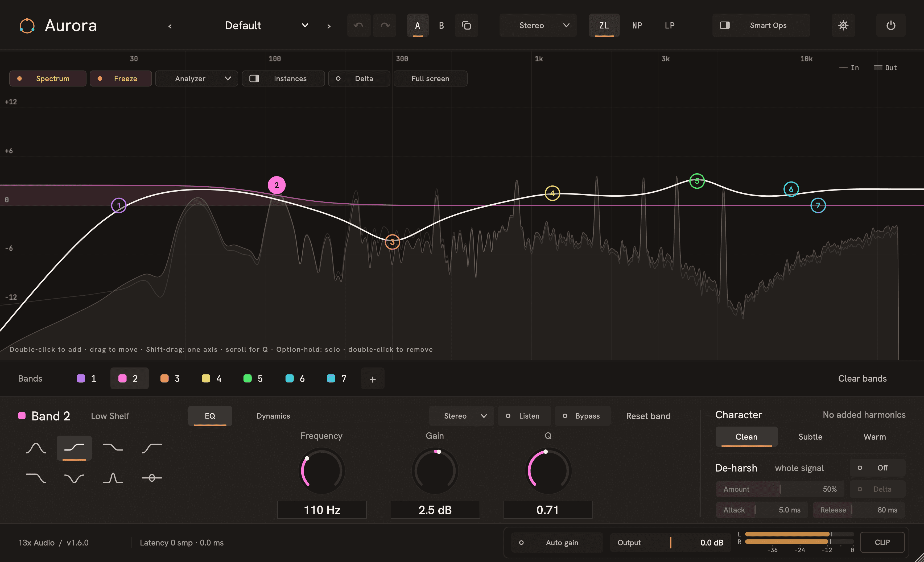This screenshot has height=562, width=924.
Task: Choose the Warm character mode
Action: coord(874,437)
